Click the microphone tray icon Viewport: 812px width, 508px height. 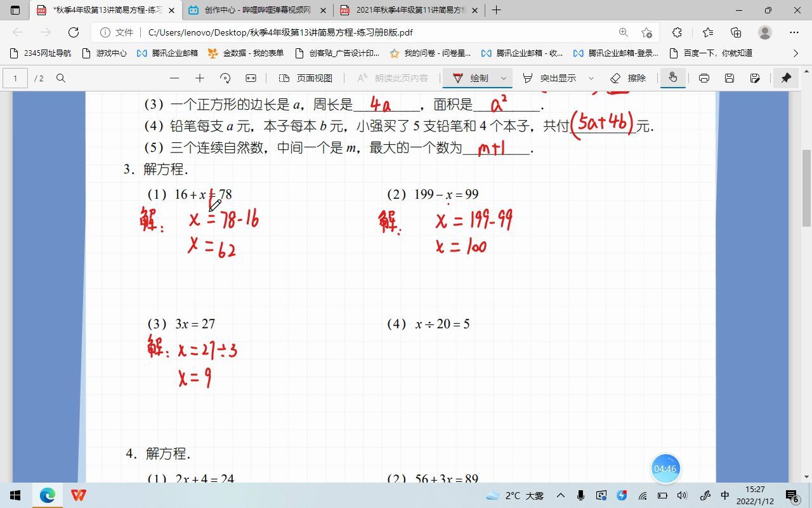coord(580,495)
